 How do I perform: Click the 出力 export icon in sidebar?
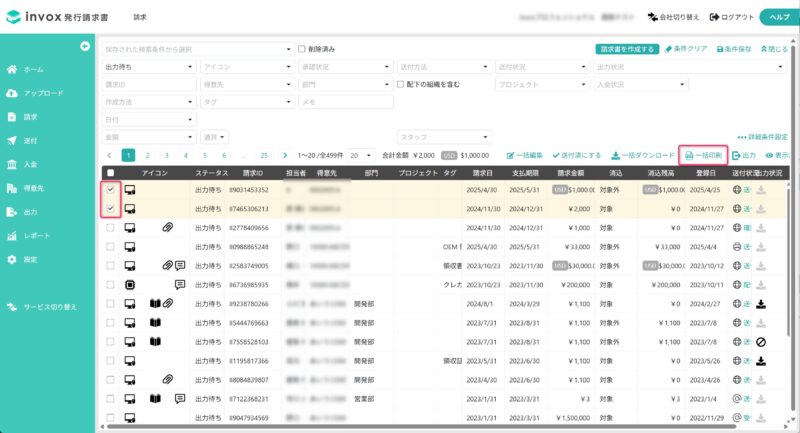[12, 212]
